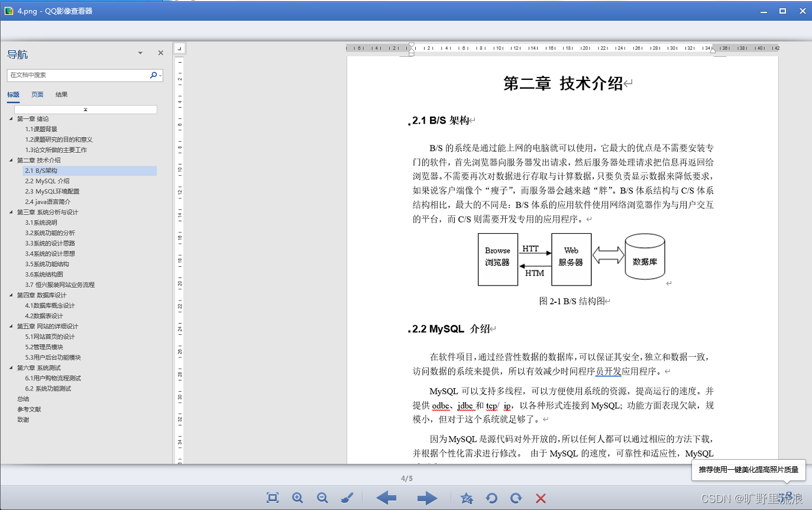Go to the previous image

pos(386,498)
